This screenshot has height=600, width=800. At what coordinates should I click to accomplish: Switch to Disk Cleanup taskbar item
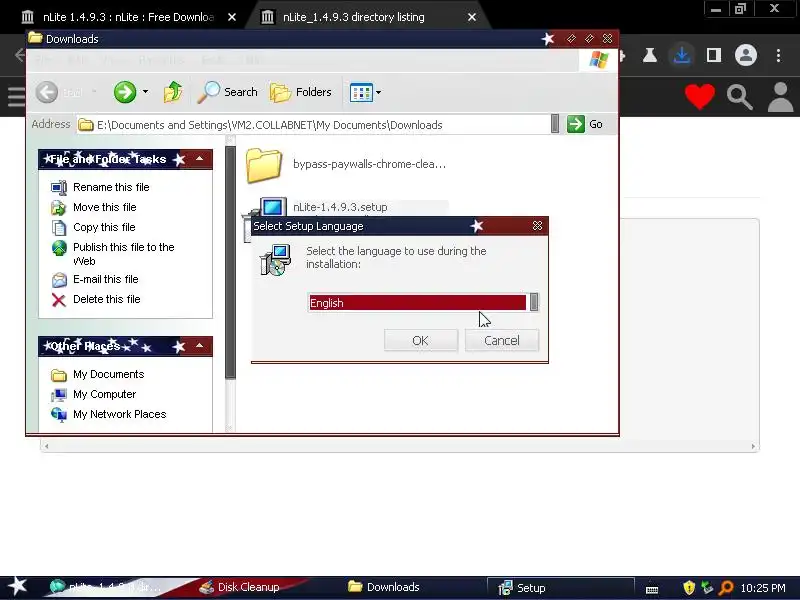pos(239,587)
